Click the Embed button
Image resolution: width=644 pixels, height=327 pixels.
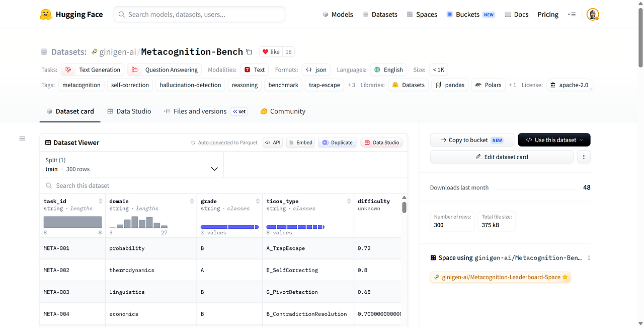tap(300, 143)
